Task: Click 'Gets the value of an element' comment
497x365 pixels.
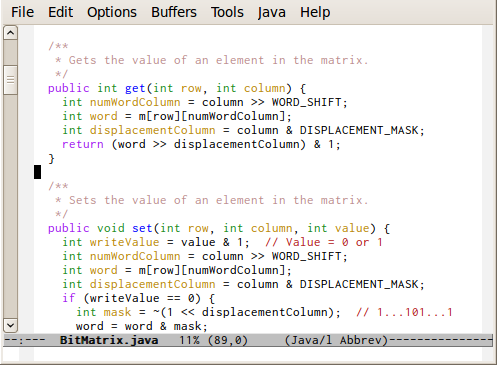Action: click(166, 60)
